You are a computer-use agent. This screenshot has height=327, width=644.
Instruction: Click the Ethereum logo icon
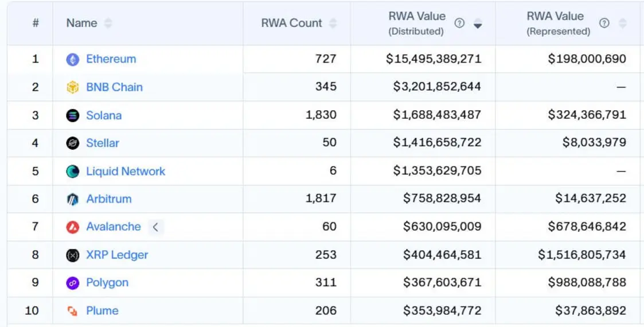[73, 60]
